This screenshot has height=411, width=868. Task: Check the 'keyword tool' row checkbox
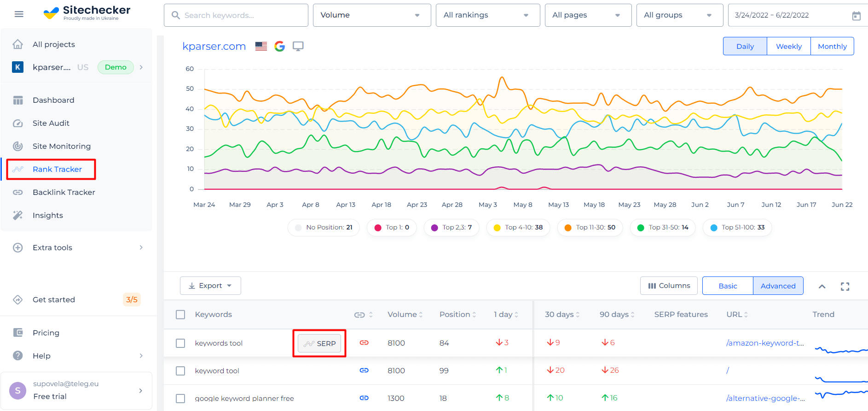click(x=180, y=371)
